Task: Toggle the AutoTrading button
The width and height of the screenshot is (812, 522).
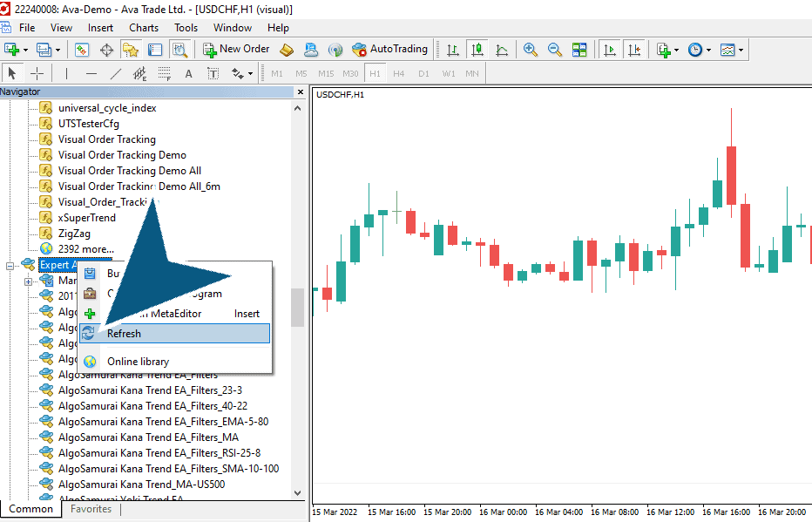Action: click(389, 50)
